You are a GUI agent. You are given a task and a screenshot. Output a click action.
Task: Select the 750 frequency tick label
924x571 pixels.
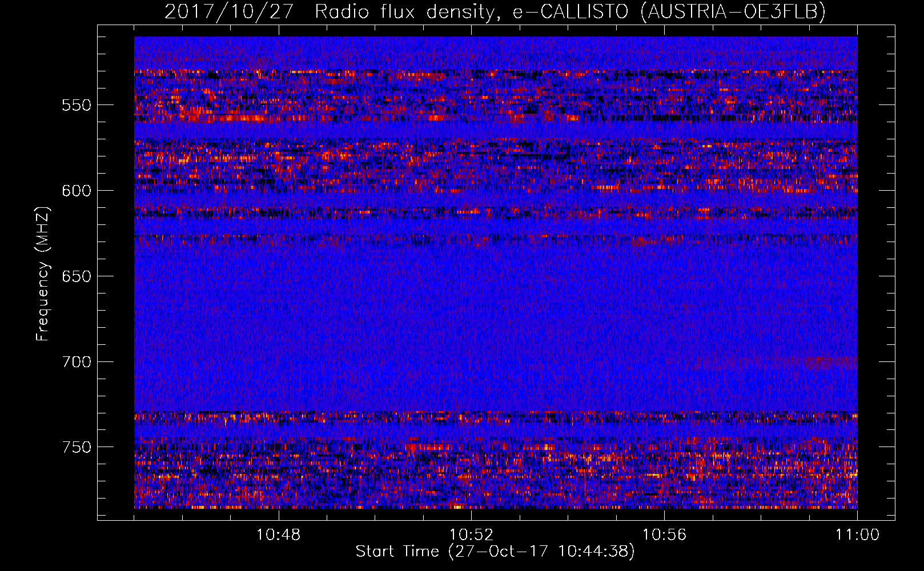pos(77,447)
